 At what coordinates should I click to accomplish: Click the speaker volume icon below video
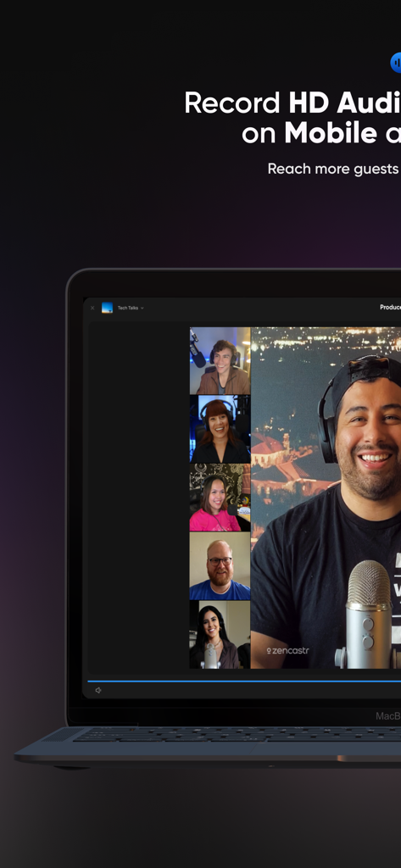coord(98,690)
